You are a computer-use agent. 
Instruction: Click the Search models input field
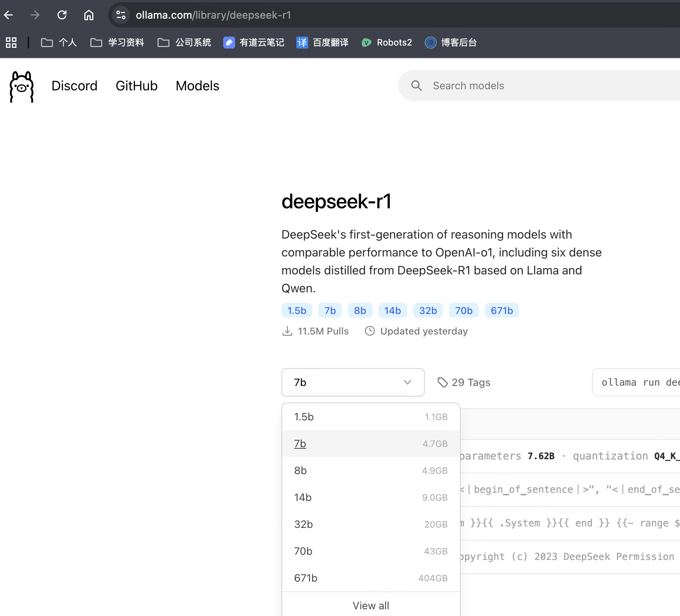click(523, 85)
